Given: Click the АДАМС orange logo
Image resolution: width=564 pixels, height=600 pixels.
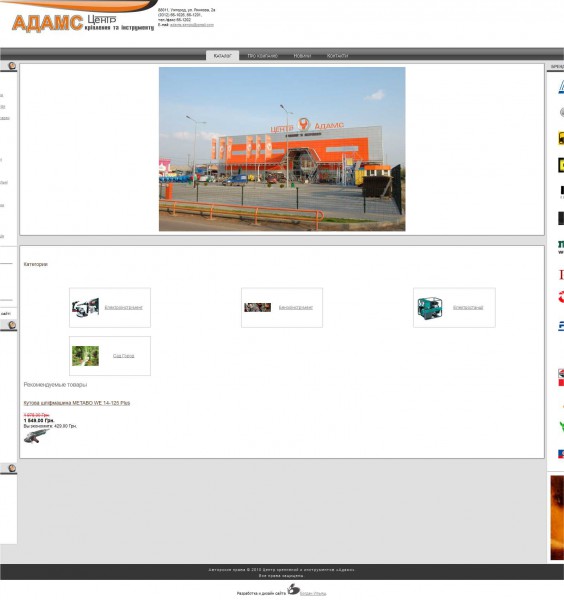Looking at the screenshot, I should (x=47, y=23).
